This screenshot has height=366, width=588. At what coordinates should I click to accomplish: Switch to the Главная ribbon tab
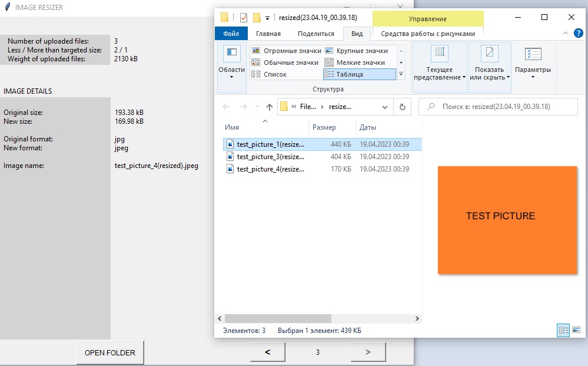coord(268,34)
